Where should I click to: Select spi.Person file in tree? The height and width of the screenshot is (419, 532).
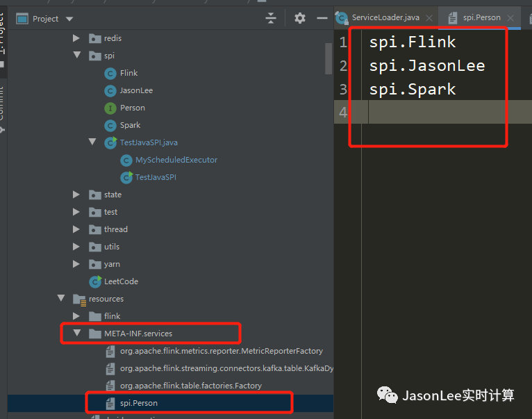(139, 403)
